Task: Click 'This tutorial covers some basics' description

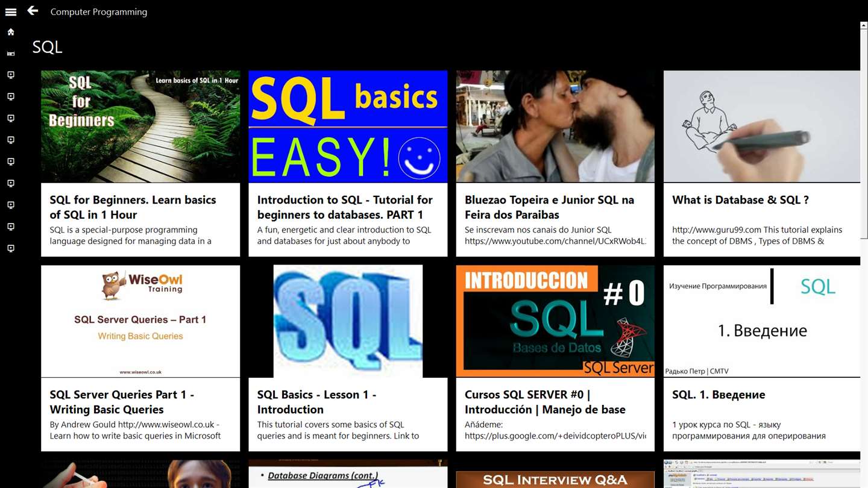Action: (338, 430)
